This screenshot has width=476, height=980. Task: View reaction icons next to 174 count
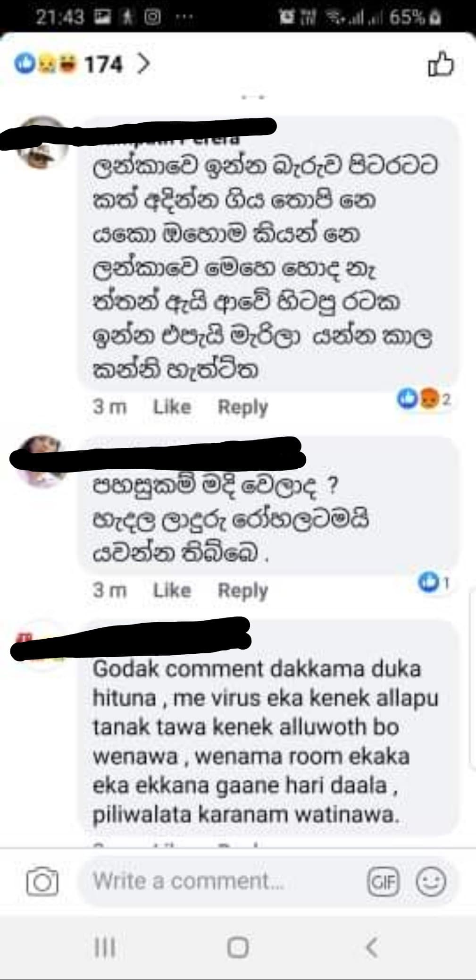pos(45,64)
